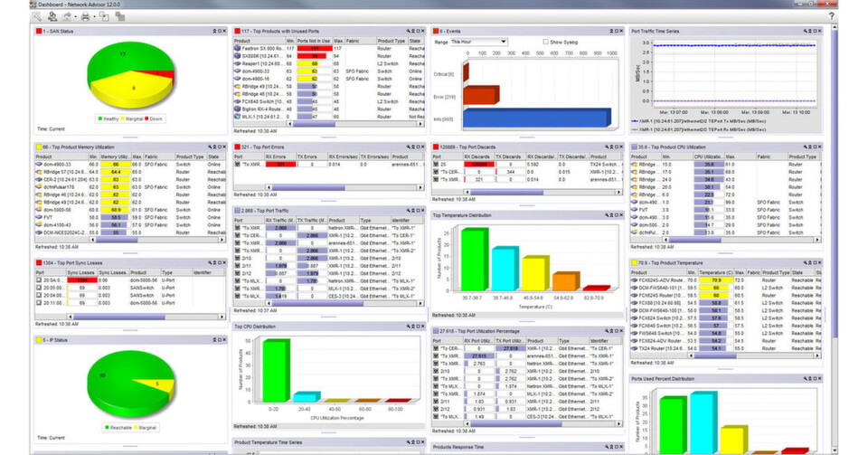Close Top Products with Unused Ports panel
The width and height of the screenshot is (868, 455).
[423, 31]
